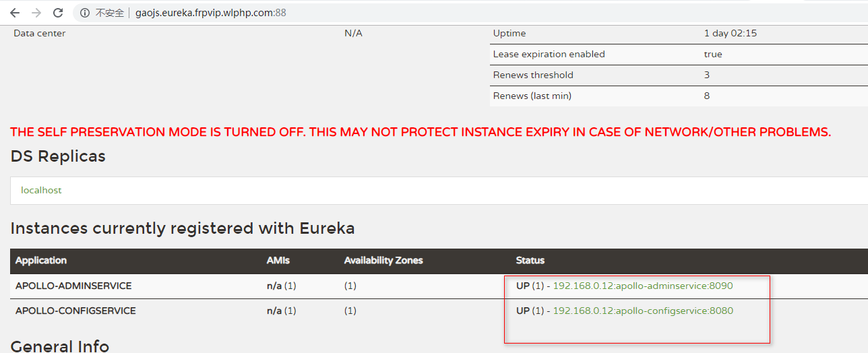Image resolution: width=868 pixels, height=353 pixels.
Task: Click the AMIs column header
Action: 278,260
